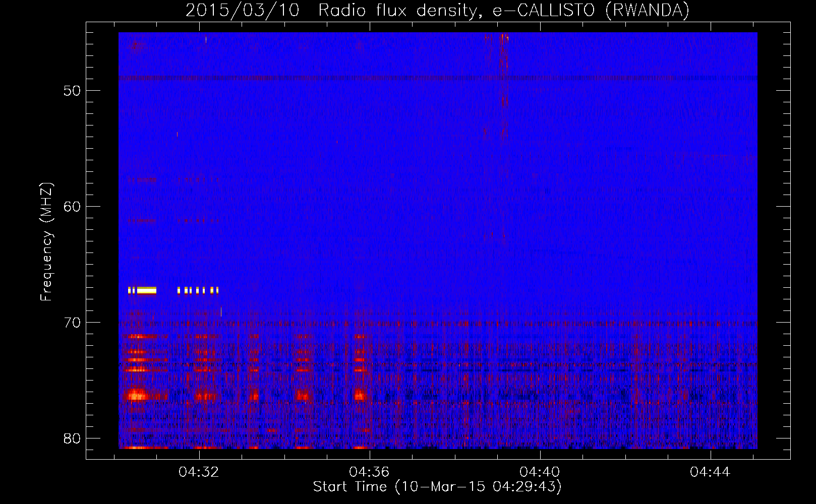Click the 04:36 time tick label
Image resolution: width=816 pixels, height=504 pixels.
click(x=369, y=472)
